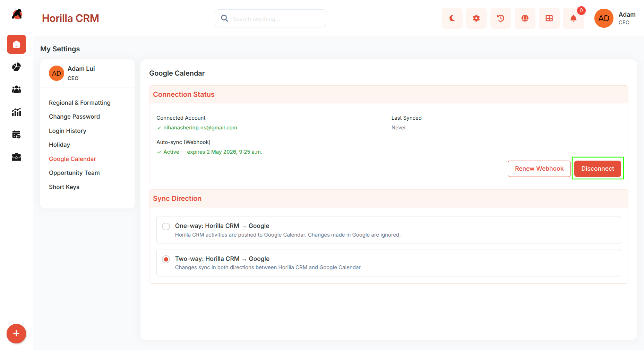Open Short Keys settings
Screen dimensions: 644x350
click(64, 187)
